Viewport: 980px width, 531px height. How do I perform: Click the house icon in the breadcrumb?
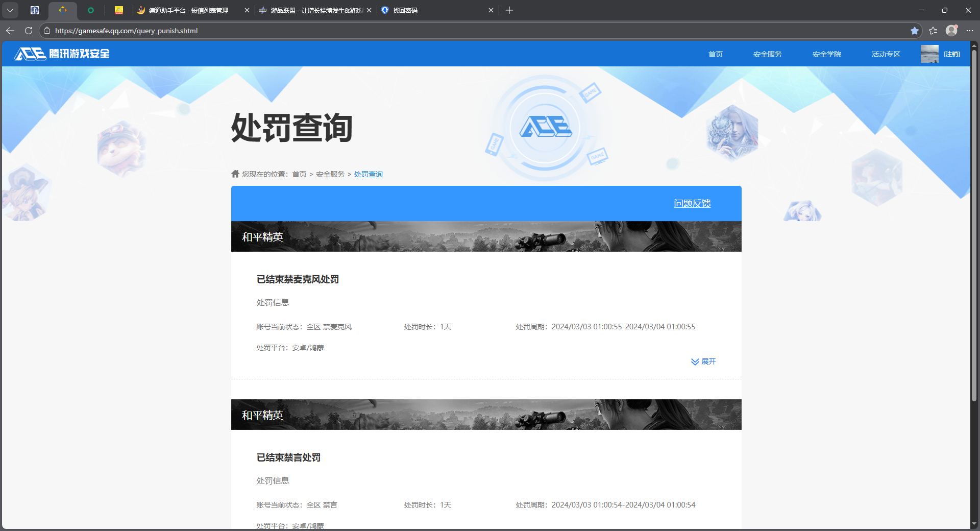pyautogui.click(x=235, y=174)
